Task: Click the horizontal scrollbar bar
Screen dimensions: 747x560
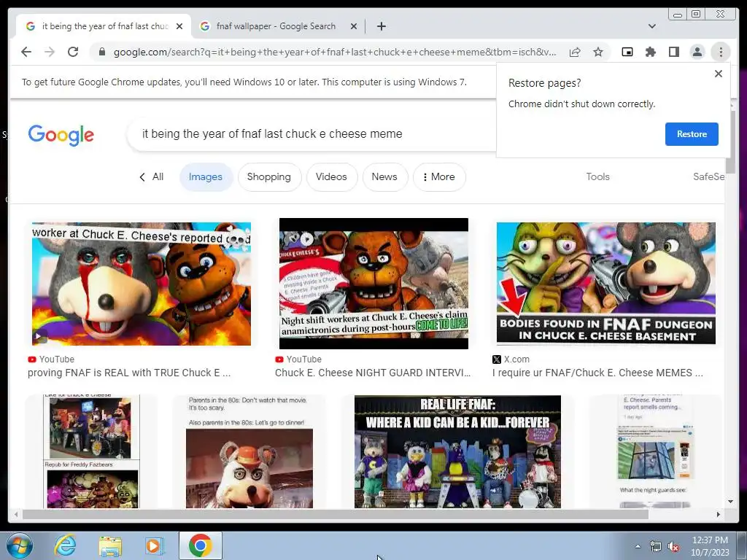Action: tap(336, 514)
